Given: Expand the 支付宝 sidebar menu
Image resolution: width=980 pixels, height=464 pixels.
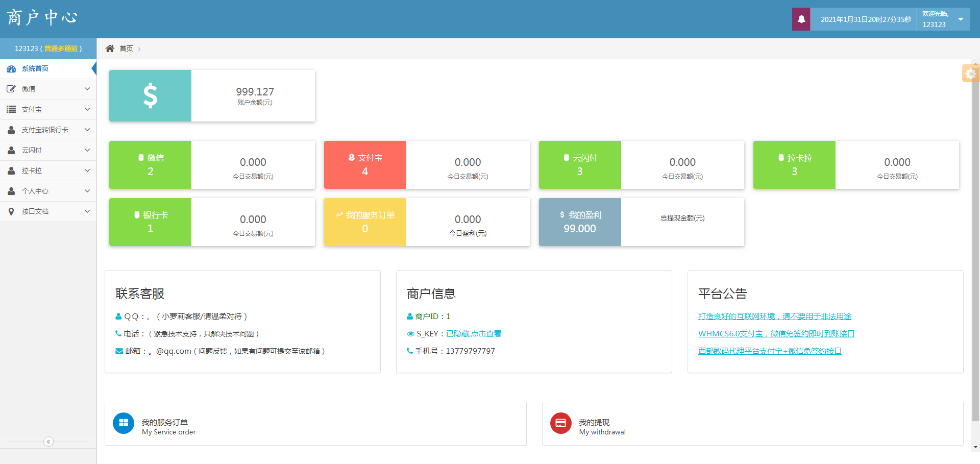Looking at the screenshot, I should (x=48, y=109).
